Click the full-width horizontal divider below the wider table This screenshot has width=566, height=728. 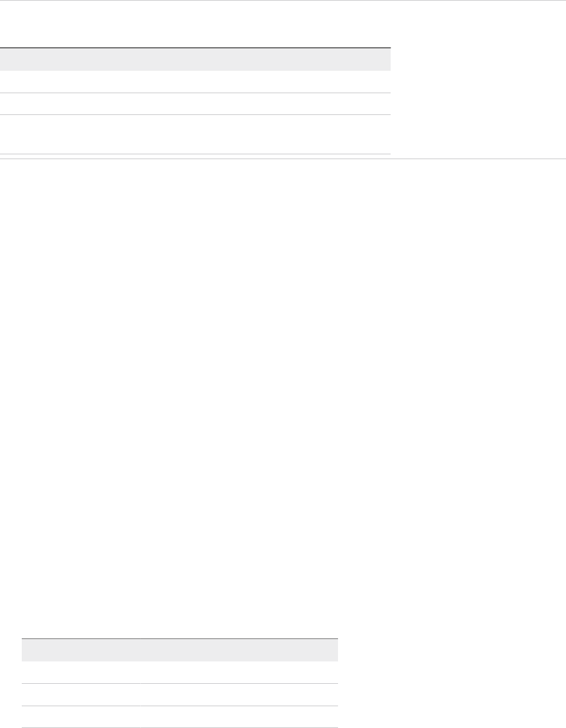[x=283, y=159]
